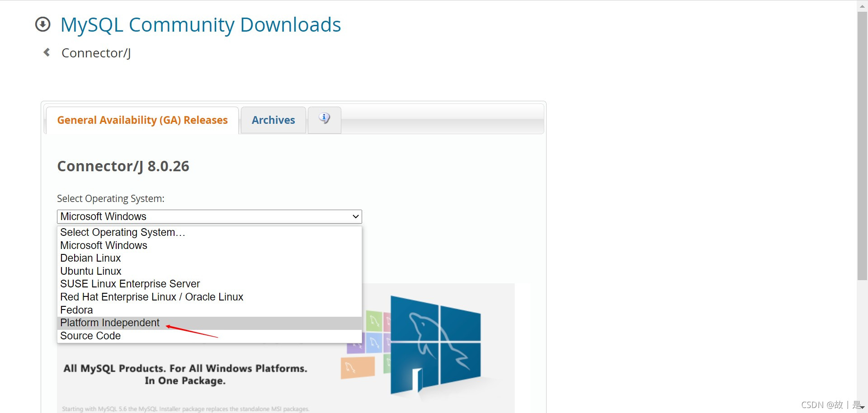The image size is (868, 413).
Task: Click the scrollbar down arrow
Action: click(862, 408)
